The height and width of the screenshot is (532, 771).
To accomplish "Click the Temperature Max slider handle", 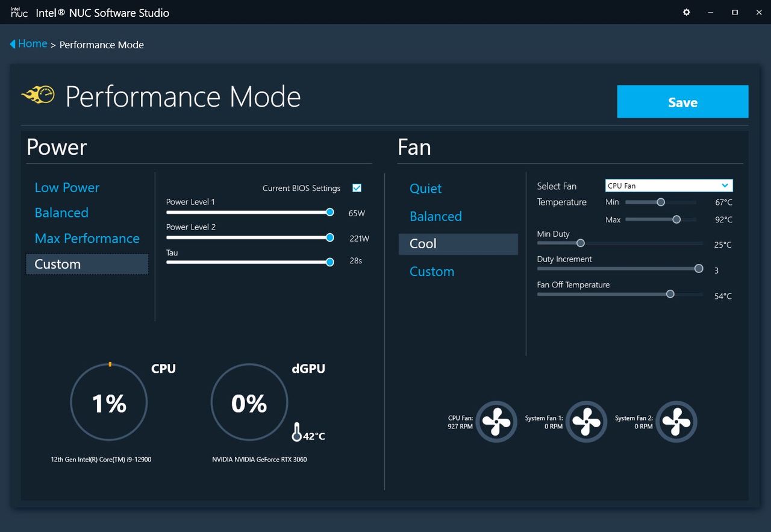I will pyautogui.click(x=676, y=219).
